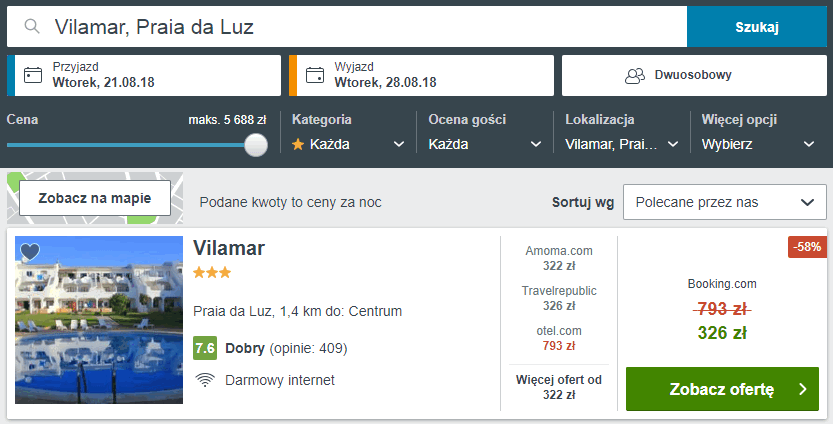This screenshot has width=833, height=424.
Task: Open the Kategoria dropdown
Action: click(348, 144)
